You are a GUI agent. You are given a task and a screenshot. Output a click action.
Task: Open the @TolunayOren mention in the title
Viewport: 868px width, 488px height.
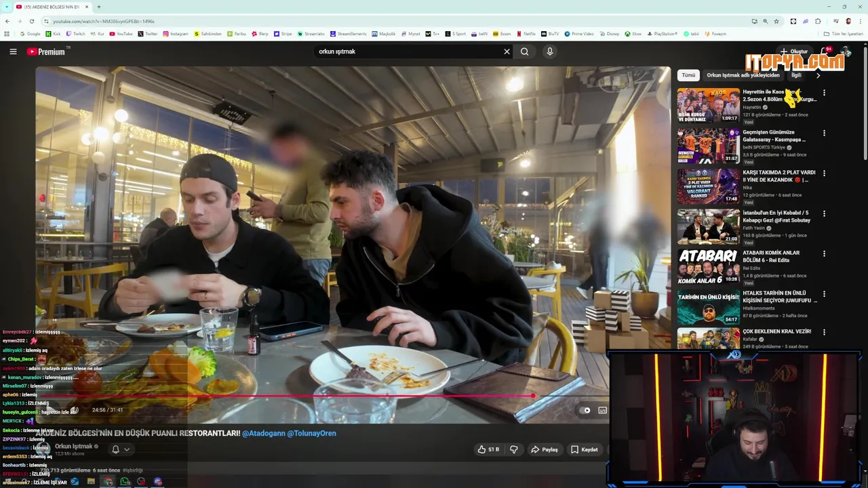[x=311, y=433]
